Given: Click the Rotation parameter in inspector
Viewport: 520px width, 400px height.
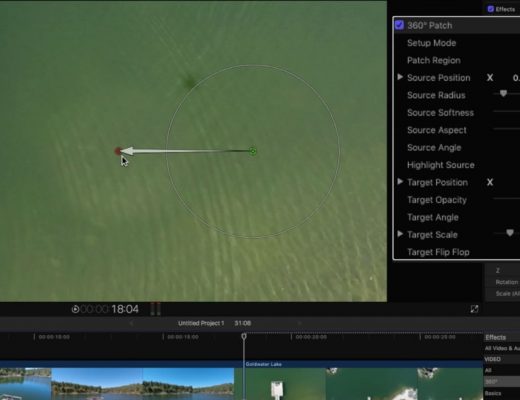Looking at the screenshot, I should coord(507,282).
